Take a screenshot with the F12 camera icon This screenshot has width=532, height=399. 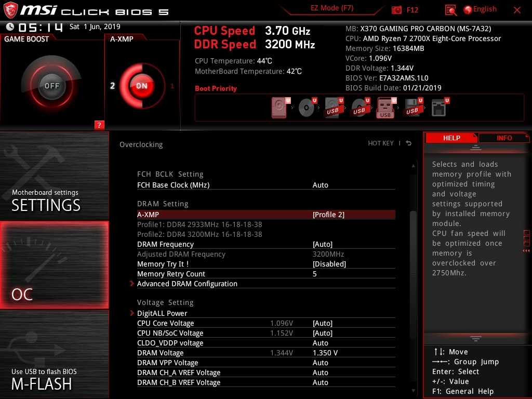396,10
